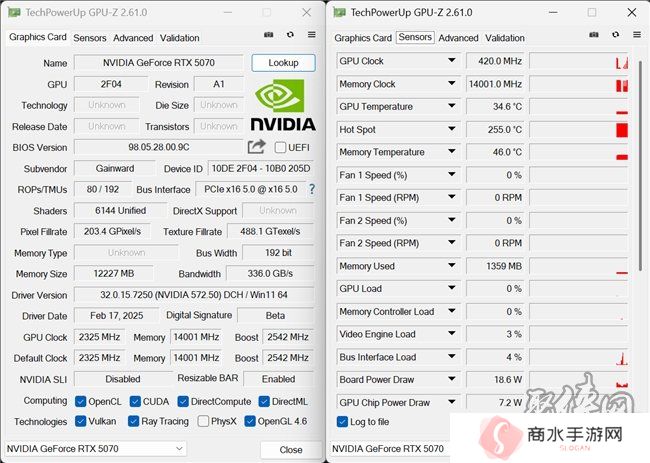Click the refresh icon in left window
This screenshot has height=463, width=650.
[290, 35]
